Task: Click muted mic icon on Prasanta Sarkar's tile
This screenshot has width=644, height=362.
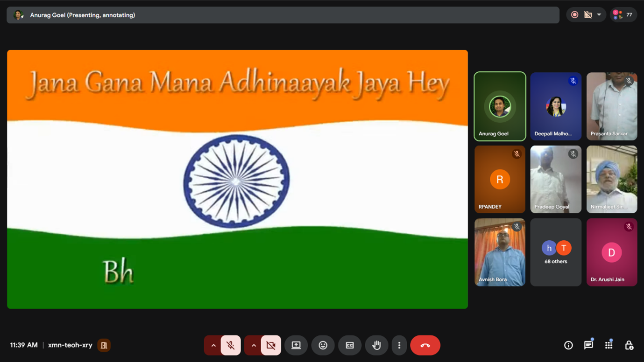Action: (629, 81)
